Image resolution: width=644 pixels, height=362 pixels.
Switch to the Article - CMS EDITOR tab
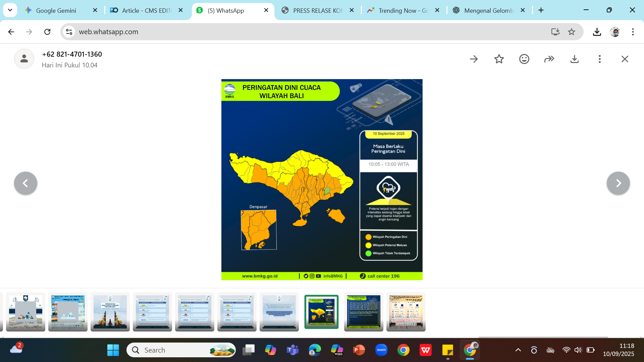(147, 10)
